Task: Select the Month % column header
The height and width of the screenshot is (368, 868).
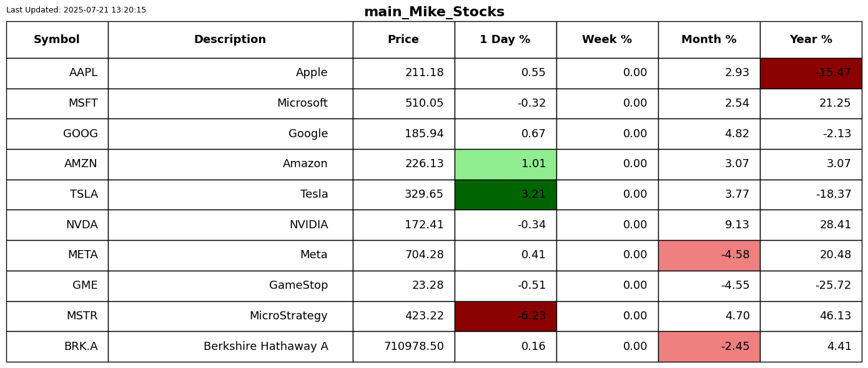Action: point(709,40)
